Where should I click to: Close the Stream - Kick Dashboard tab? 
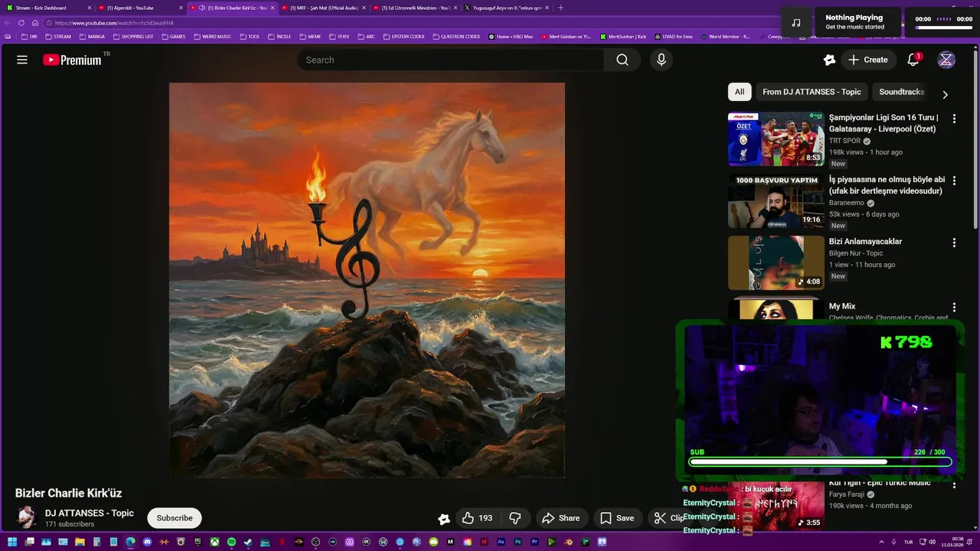tap(90, 8)
